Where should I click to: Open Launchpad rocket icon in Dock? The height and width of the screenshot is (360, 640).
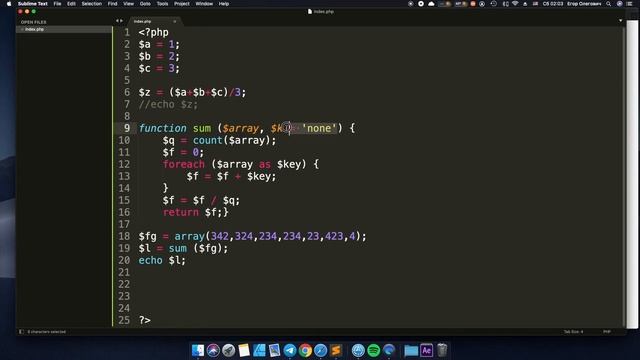[229, 350]
